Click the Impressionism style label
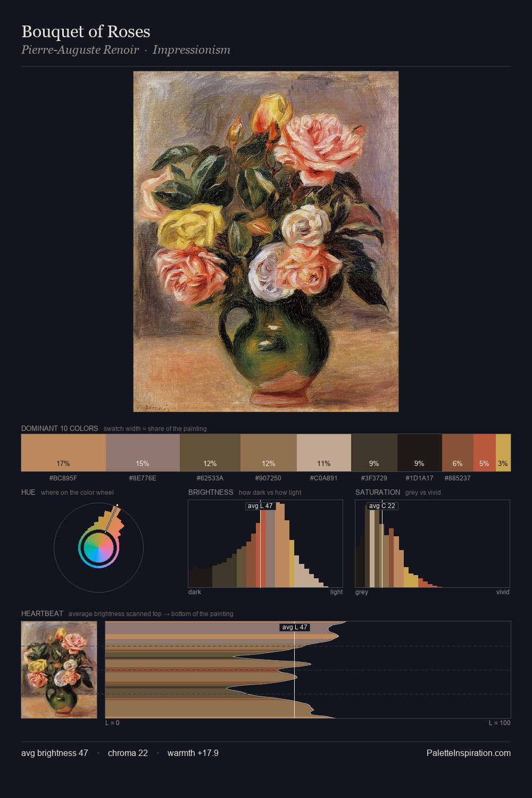This screenshot has width=532, height=798. click(192, 50)
